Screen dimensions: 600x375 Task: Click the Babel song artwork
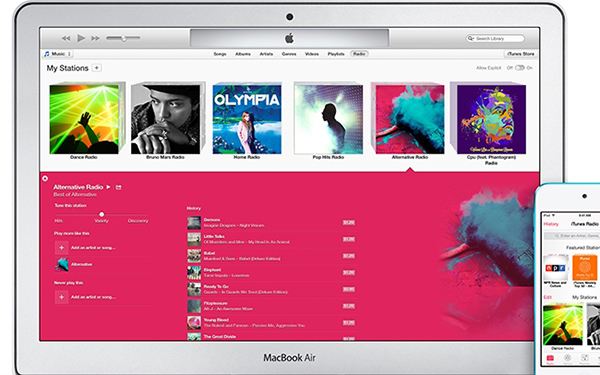(194, 256)
